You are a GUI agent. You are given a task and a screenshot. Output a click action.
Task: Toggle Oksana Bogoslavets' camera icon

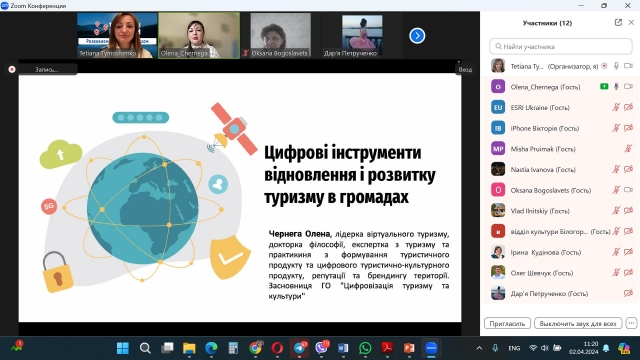[629, 190]
